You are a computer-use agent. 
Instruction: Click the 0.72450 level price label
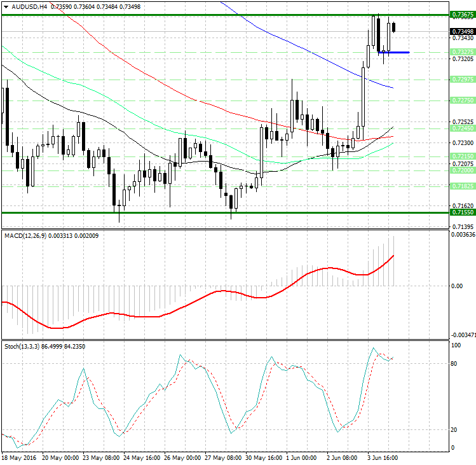click(x=463, y=128)
